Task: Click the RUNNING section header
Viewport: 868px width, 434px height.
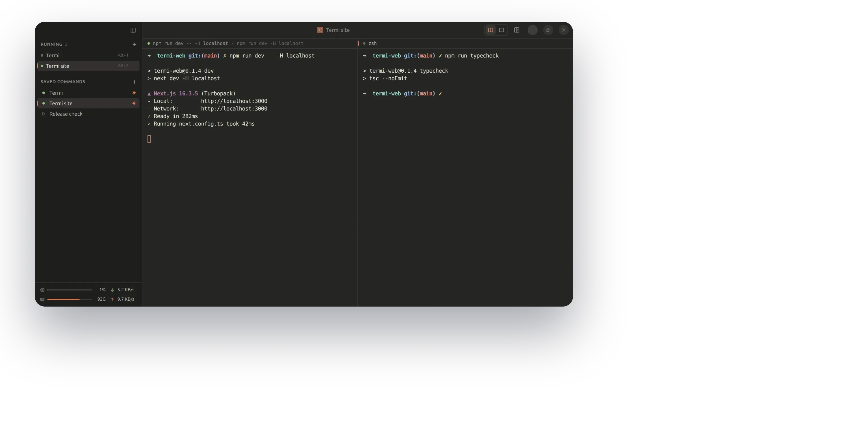Action: 51,44
